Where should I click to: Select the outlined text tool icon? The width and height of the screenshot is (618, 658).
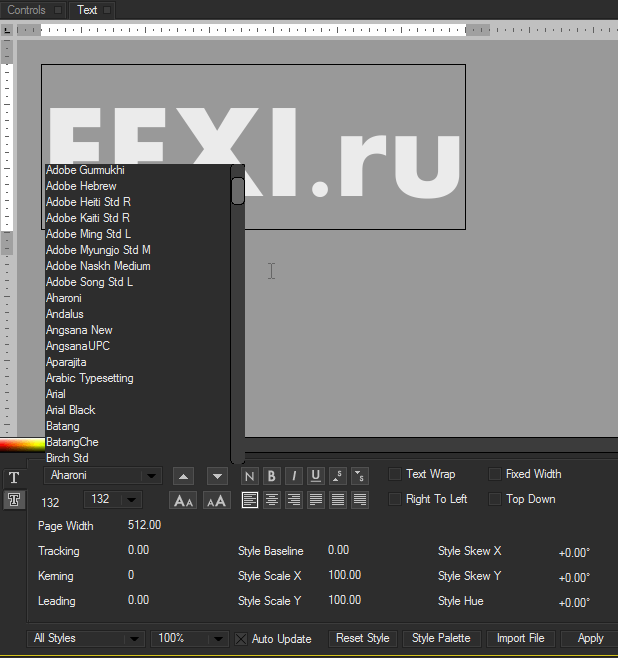[14, 500]
